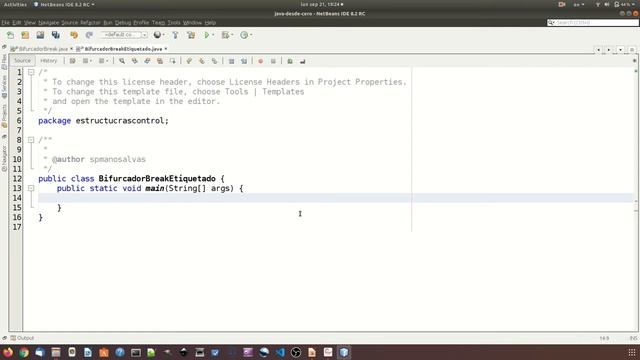640x360 pixels.
Task: Click the Redo toolbar icon
Action: [x=89, y=35]
